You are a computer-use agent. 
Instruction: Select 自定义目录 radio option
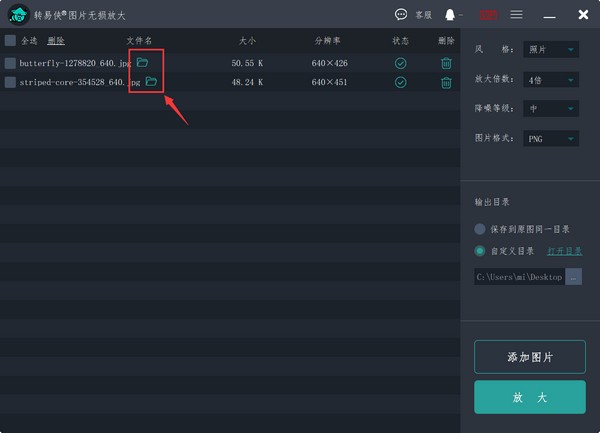(480, 251)
